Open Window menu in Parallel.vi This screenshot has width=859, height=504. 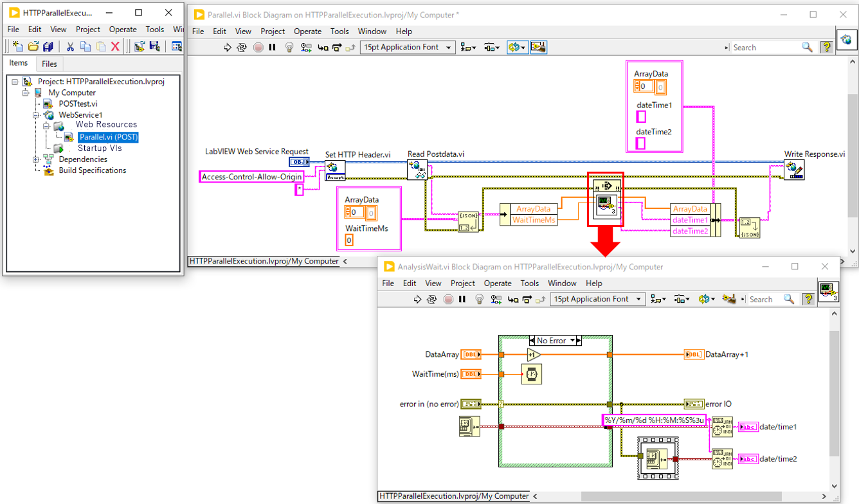(x=372, y=31)
